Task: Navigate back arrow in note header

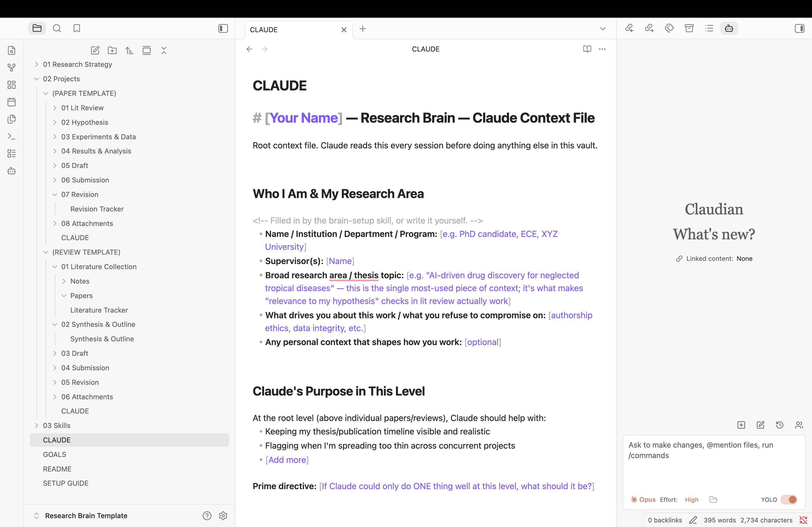Action: [249, 49]
